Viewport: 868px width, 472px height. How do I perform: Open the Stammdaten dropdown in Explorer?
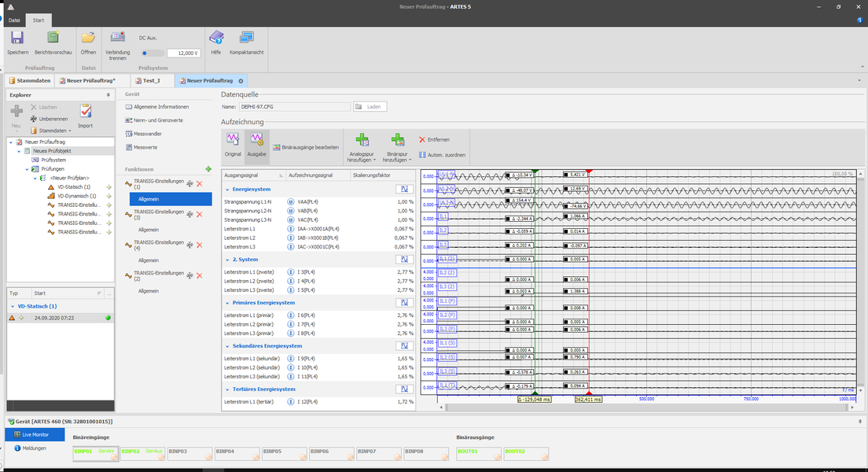(51, 131)
